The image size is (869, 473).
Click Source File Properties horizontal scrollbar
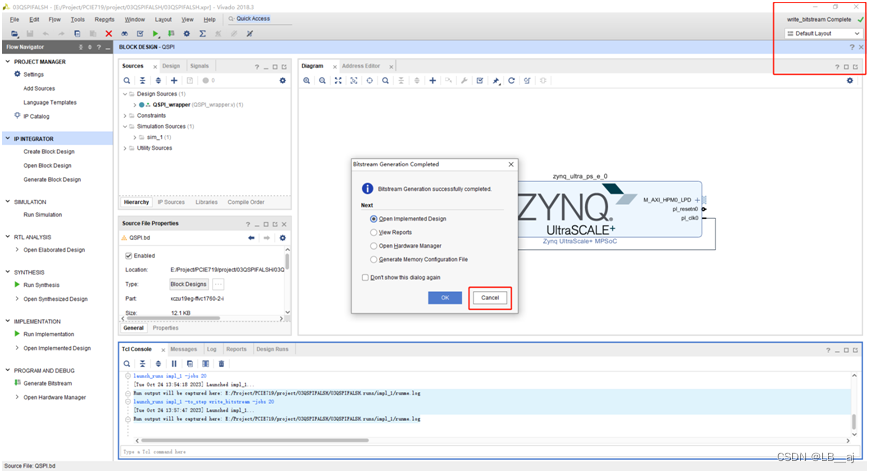click(x=173, y=318)
